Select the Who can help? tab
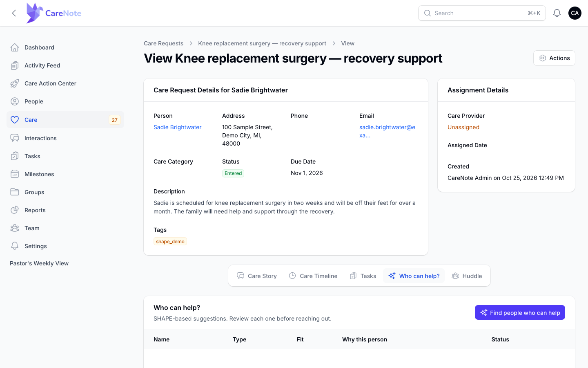The width and height of the screenshot is (588, 368). coord(414,276)
